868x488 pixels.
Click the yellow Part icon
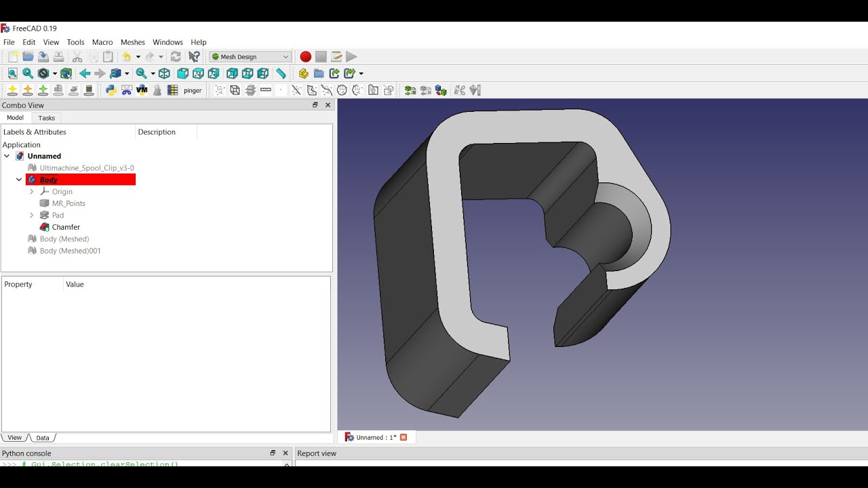point(303,73)
